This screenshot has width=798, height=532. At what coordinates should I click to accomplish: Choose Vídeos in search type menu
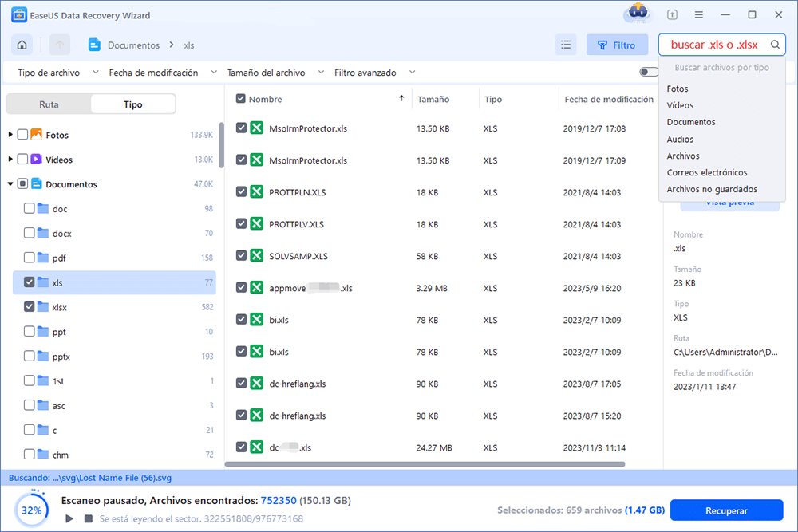(x=680, y=105)
